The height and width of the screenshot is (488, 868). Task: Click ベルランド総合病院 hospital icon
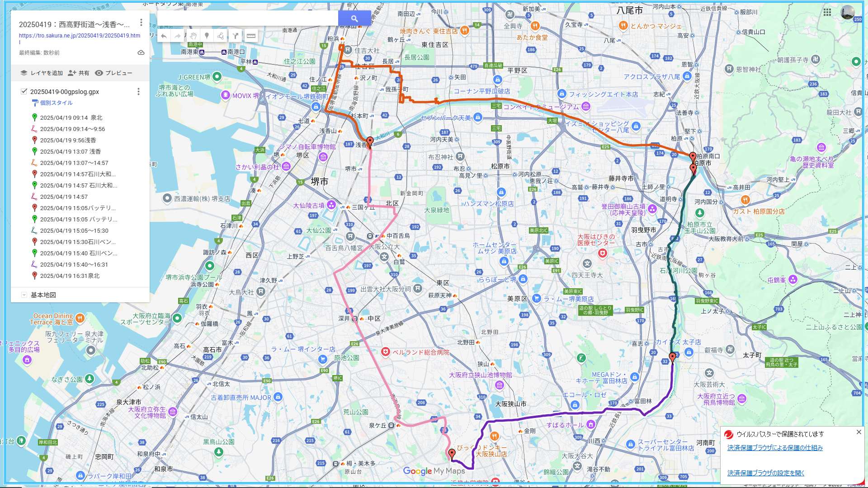385,352
